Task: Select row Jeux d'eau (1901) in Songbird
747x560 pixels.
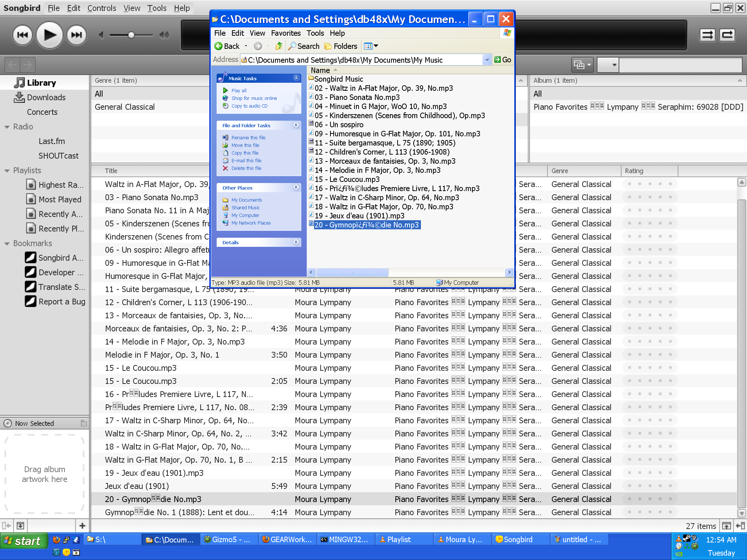Action: (x=414, y=486)
